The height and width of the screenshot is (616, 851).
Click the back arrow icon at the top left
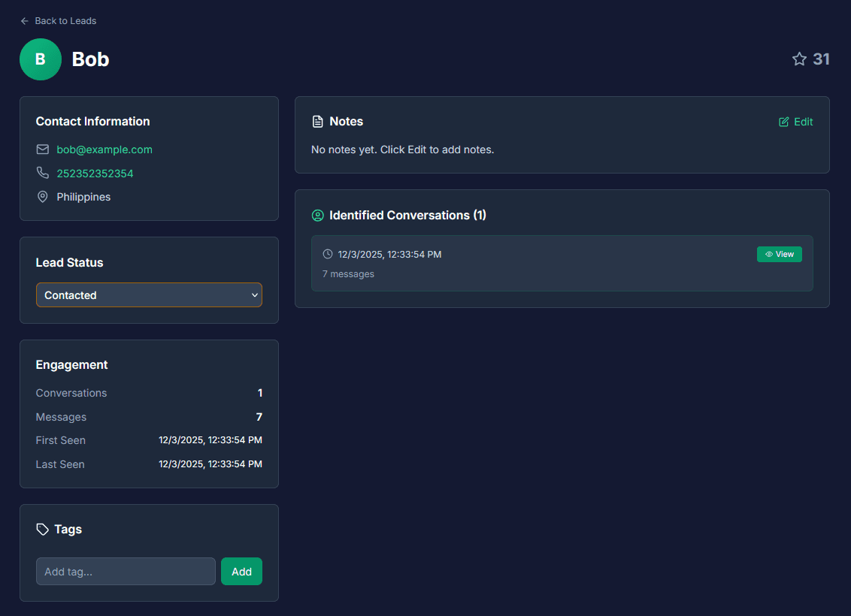pos(23,20)
